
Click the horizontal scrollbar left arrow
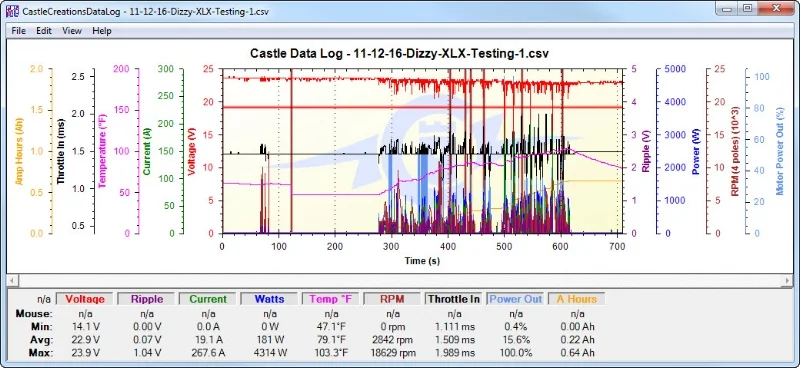point(12,281)
